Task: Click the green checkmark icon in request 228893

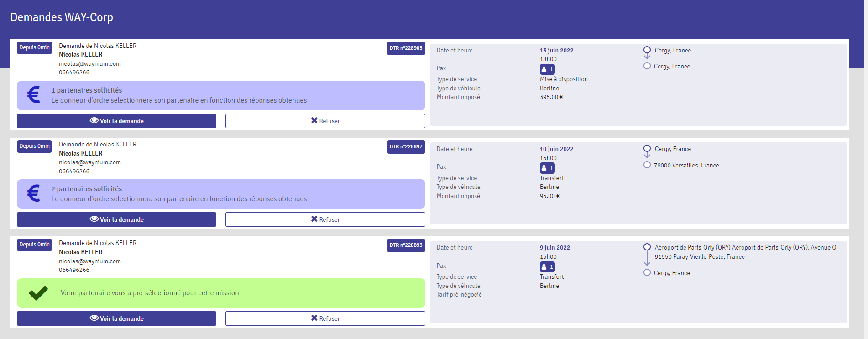Action: (x=38, y=293)
